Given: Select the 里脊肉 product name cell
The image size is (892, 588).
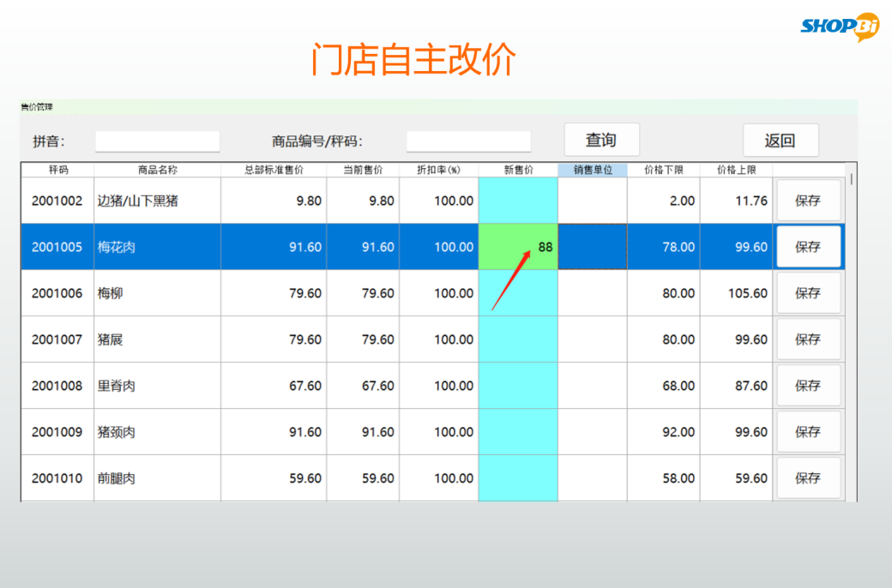Looking at the screenshot, I should [x=157, y=386].
